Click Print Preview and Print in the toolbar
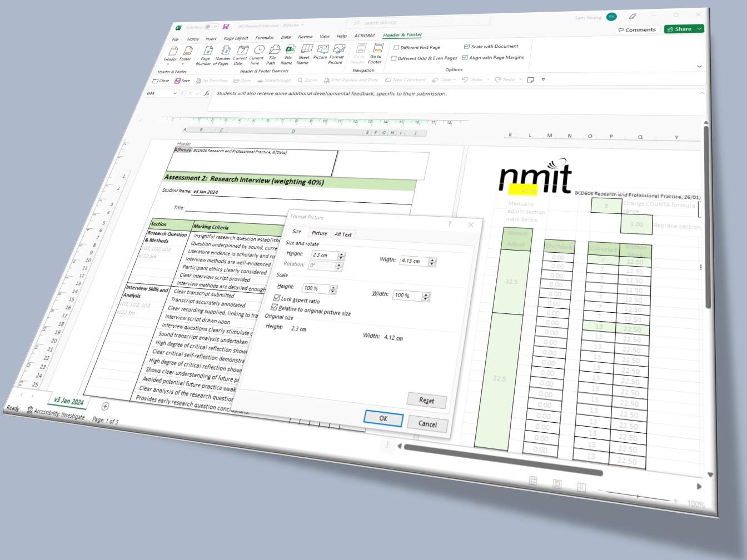 pos(351,80)
